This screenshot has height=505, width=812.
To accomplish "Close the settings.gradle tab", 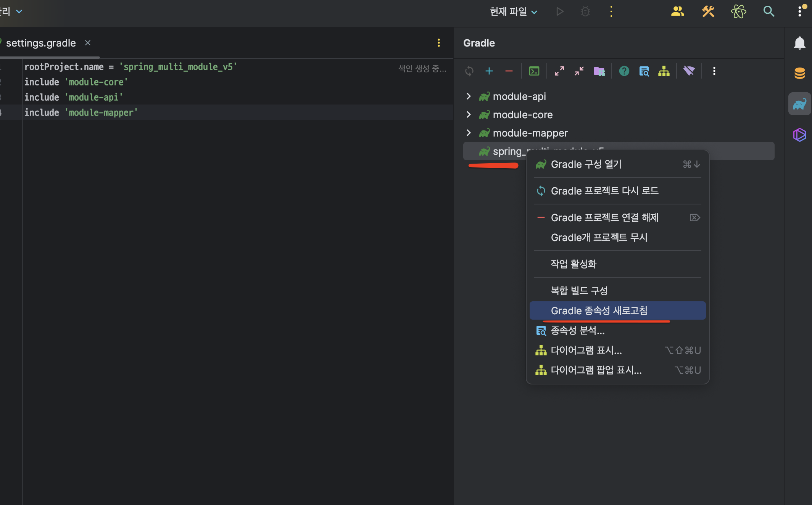I will coord(88,43).
